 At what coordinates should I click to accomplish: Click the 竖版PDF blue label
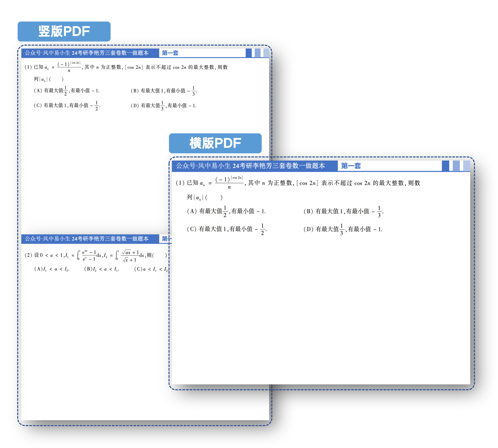click(64, 31)
